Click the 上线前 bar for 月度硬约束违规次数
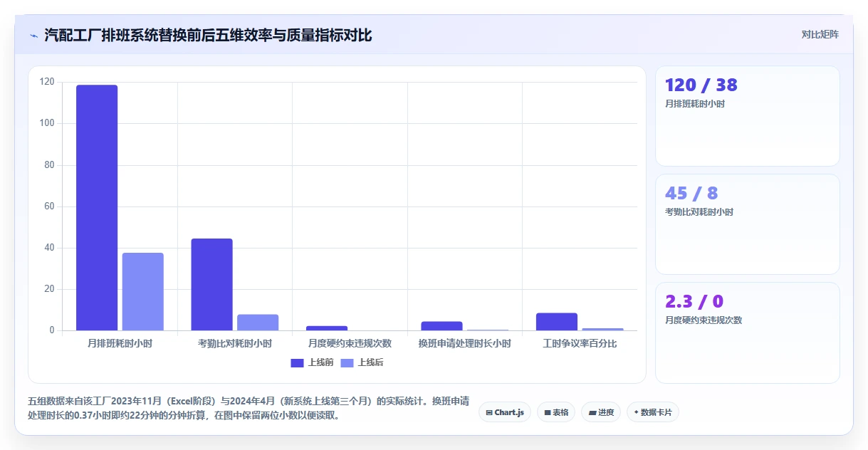Viewport: 868px width, 450px height. [x=327, y=328]
